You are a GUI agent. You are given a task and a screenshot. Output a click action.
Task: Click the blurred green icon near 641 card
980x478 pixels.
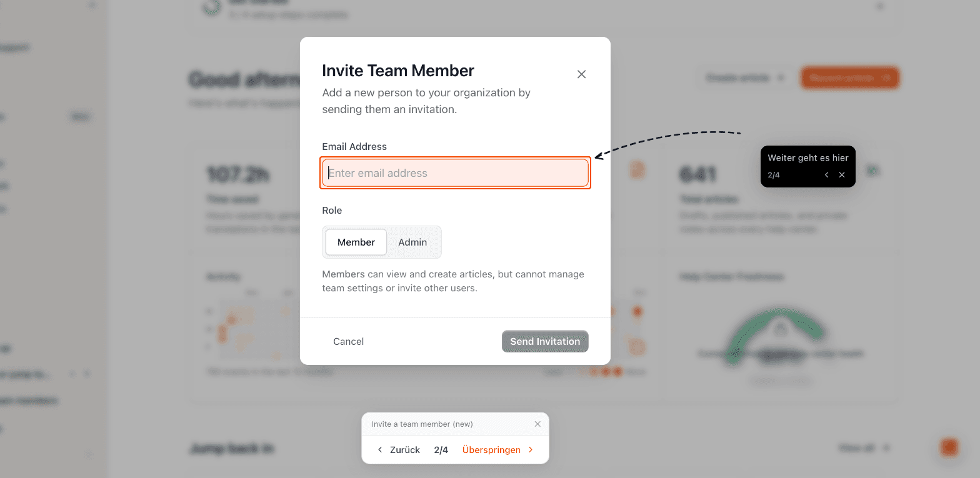click(872, 170)
